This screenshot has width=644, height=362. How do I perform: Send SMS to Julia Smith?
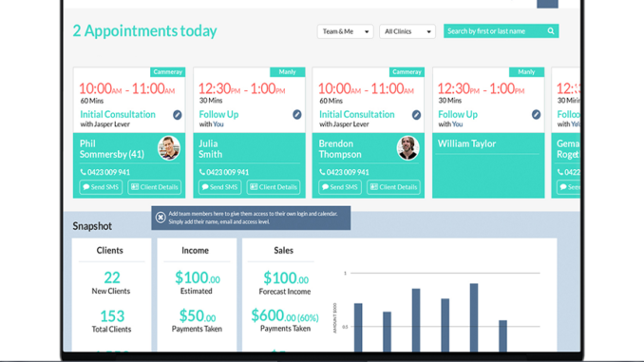click(x=219, y=187)
